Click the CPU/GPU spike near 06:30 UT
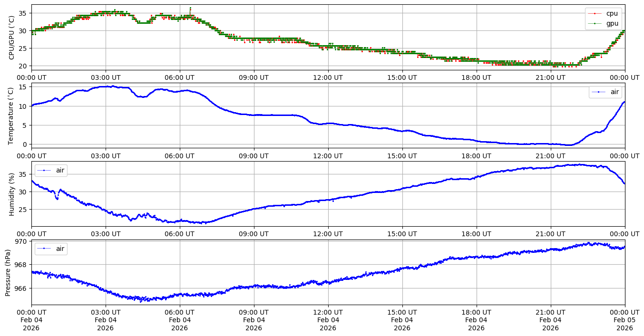644x336 pixels. tap(190, 9)
